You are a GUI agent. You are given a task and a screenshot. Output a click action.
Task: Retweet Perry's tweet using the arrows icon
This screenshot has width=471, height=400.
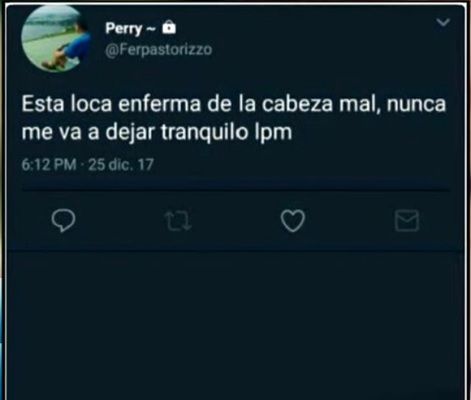(x=178, y=221)
